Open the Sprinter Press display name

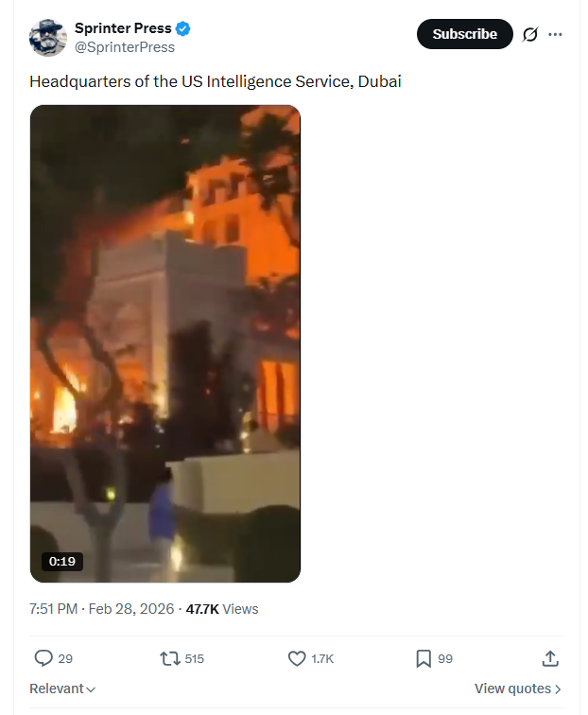coord(123,28)
